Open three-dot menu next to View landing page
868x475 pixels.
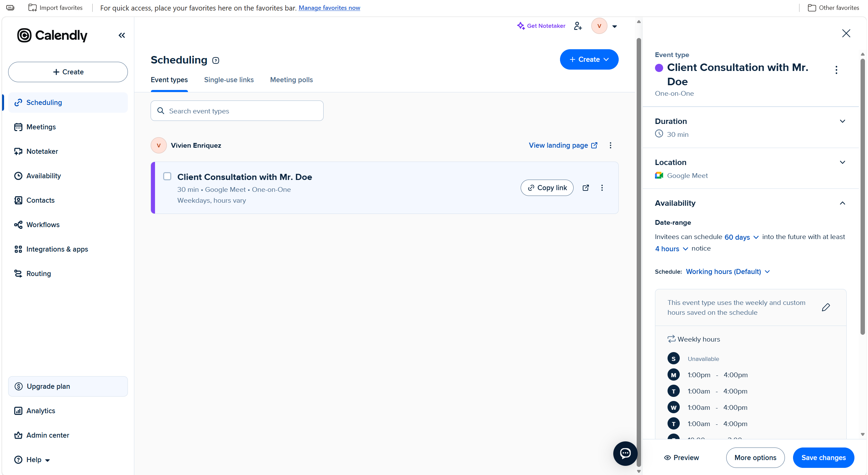tap(611, 145)
